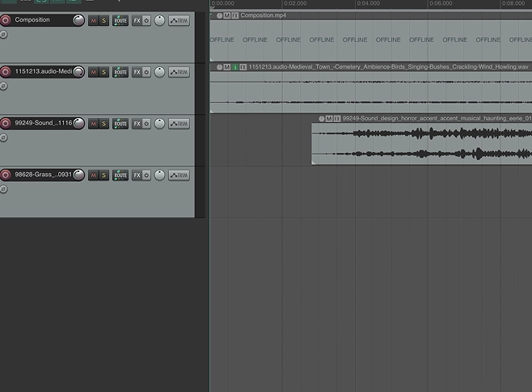The image size is (532, 392).
Task: Click the 99249-Sound track volume knob
Action: [x=78, y=124]
